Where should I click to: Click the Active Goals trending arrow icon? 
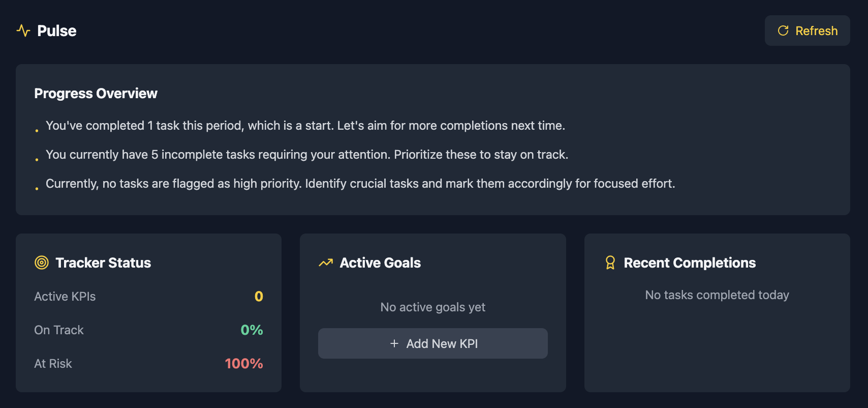click(x=326, y=263)
